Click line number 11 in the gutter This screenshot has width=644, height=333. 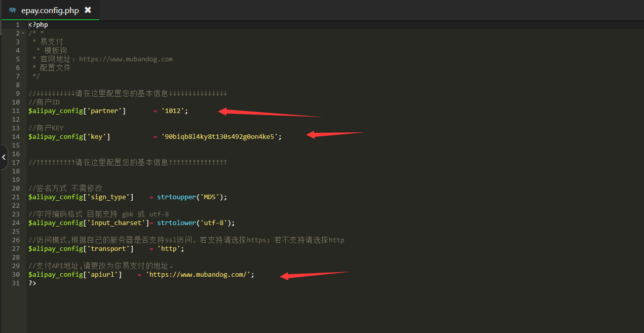16,111
